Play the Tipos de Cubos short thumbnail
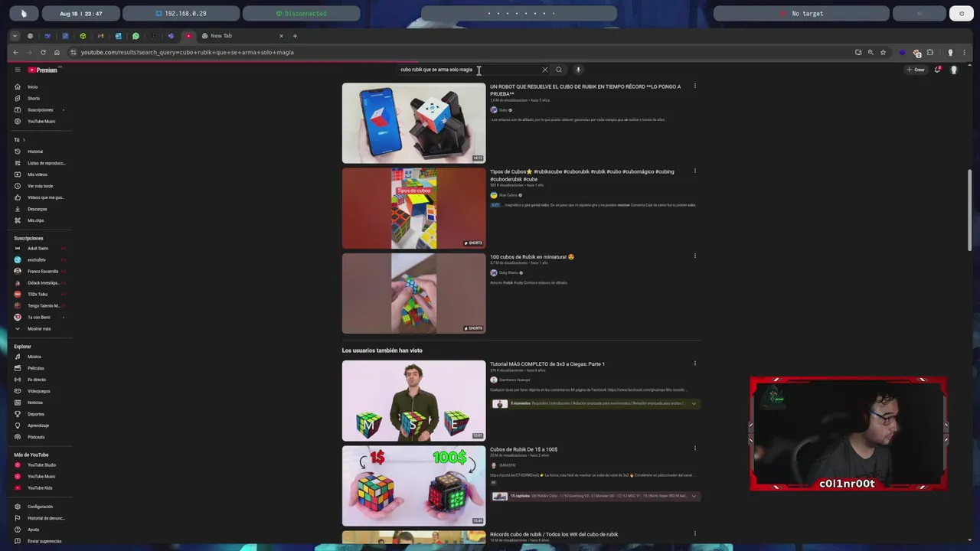The height and width of the screenshot is (551, 980). pyautogui.click(x=413, y=208)
